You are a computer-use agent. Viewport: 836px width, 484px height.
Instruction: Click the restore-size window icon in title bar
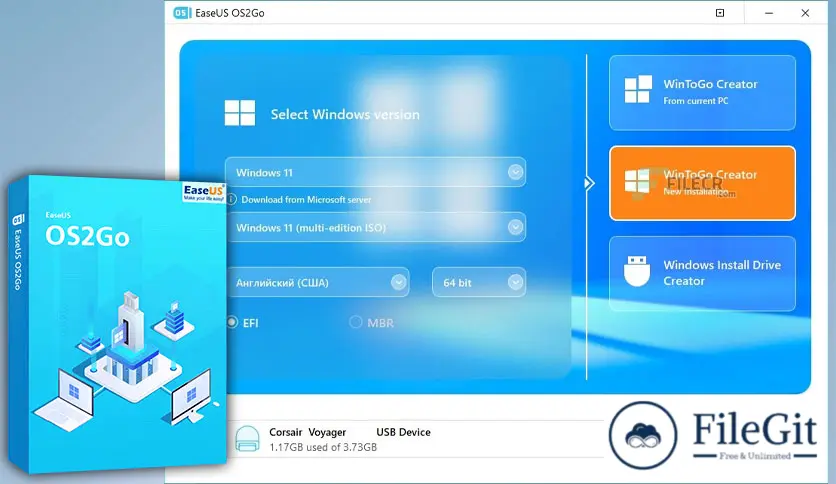click(720, 13)
